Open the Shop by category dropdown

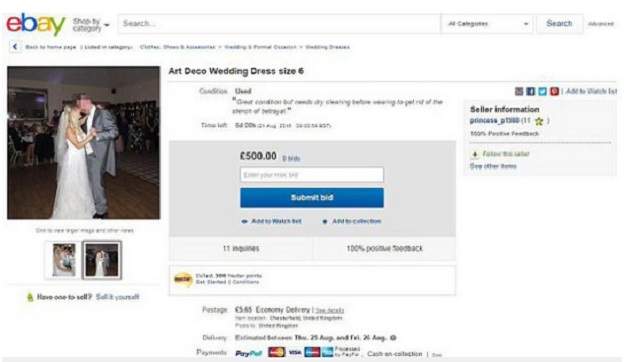coord(91,24)
